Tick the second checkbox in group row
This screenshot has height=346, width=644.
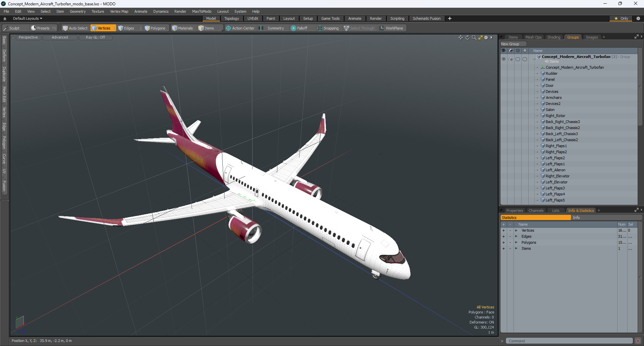pos(525,59)
